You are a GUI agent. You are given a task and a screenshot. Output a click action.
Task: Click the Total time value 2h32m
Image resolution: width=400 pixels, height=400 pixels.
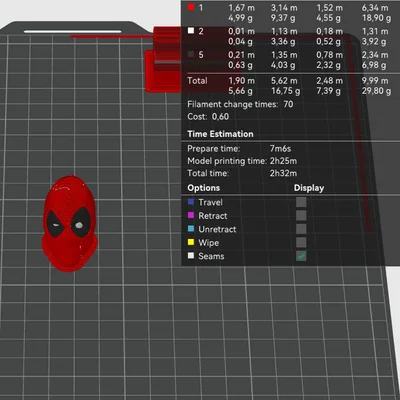pos(283,173)
